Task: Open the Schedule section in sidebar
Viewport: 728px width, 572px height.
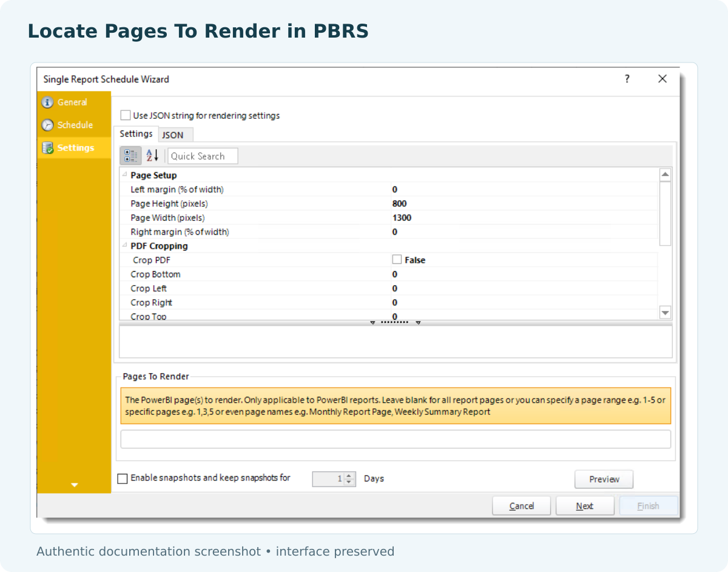Action: (73, 125)
